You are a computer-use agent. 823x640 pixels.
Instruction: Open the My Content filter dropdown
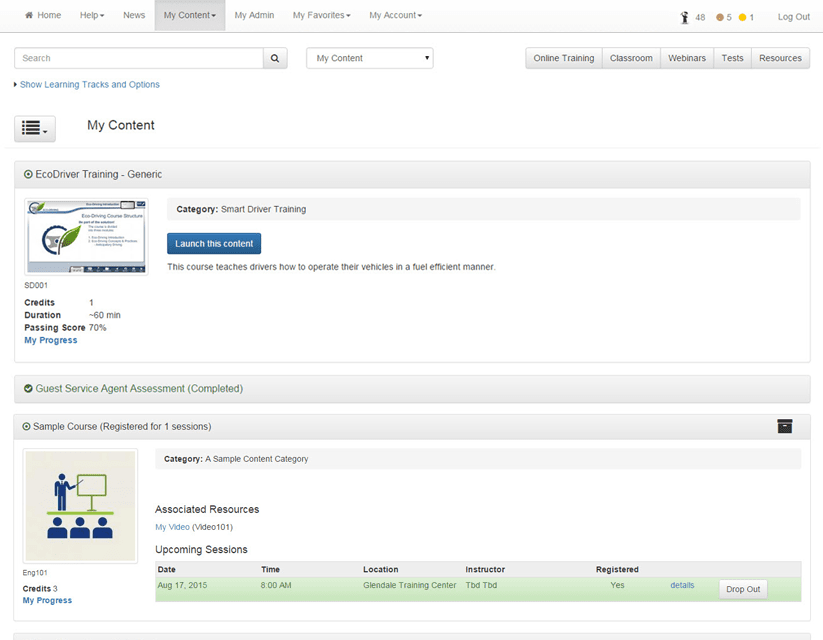[369, 58]
